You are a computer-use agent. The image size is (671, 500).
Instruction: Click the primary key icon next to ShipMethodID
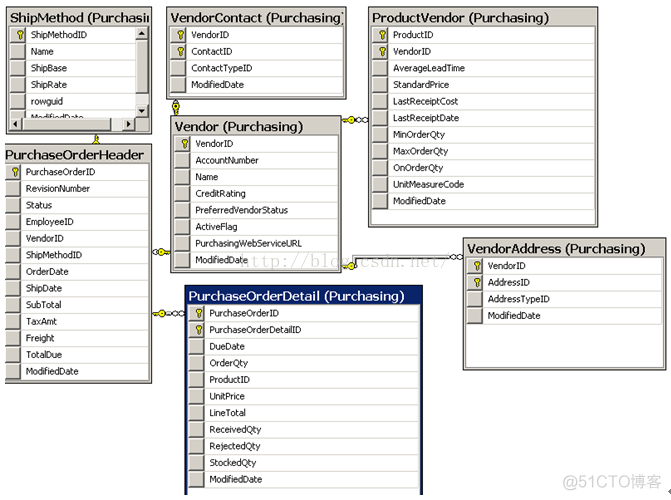coord(20,35)
